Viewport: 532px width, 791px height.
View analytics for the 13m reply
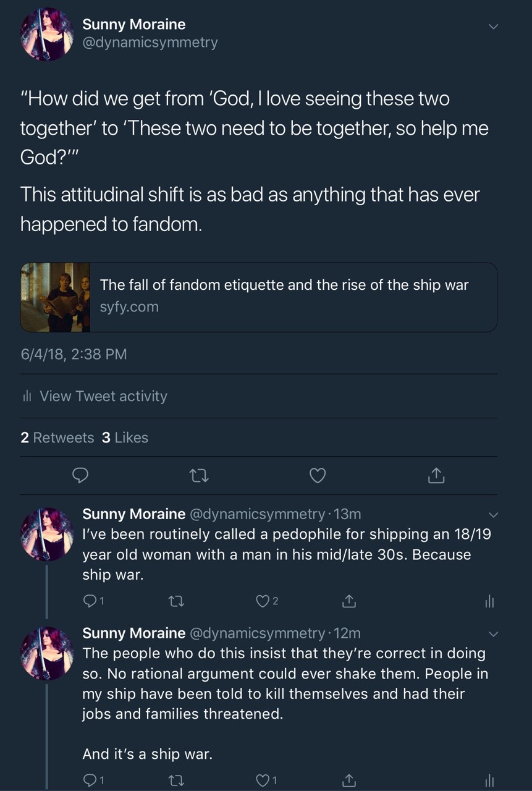click(489, 601)
